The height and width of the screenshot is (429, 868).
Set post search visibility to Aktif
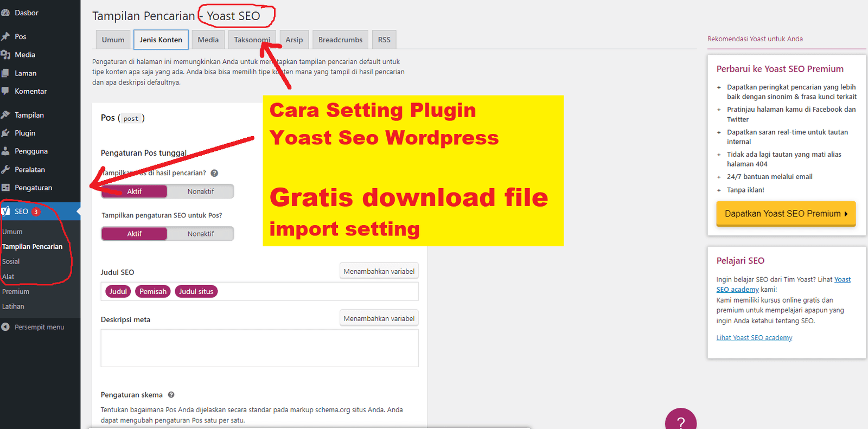[x=134, y=191]
